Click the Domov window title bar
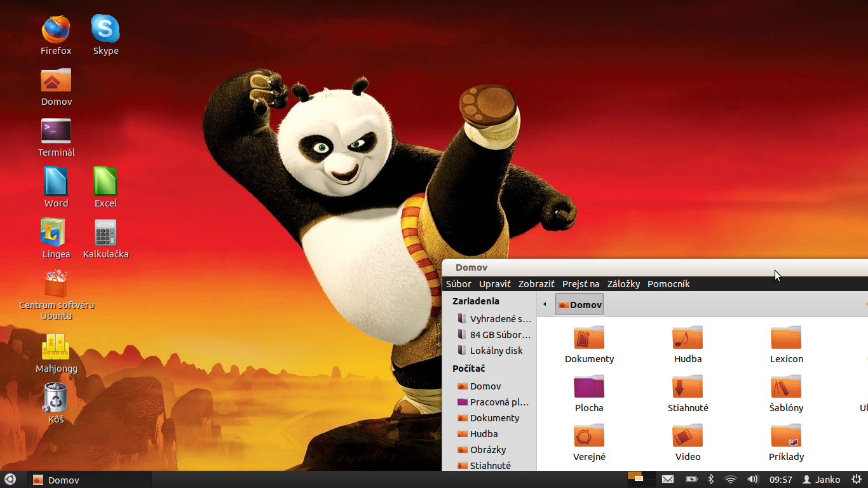 point(654,268)
